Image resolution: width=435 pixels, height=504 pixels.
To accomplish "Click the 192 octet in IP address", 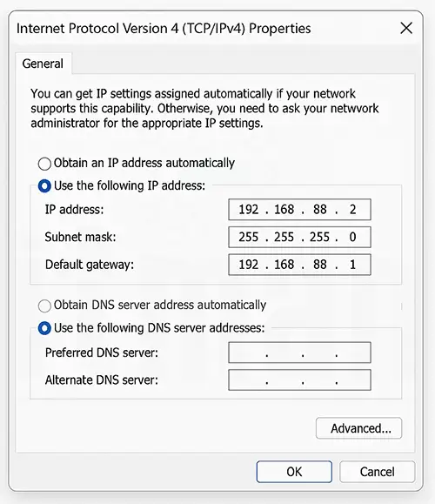I will point(248,210).
